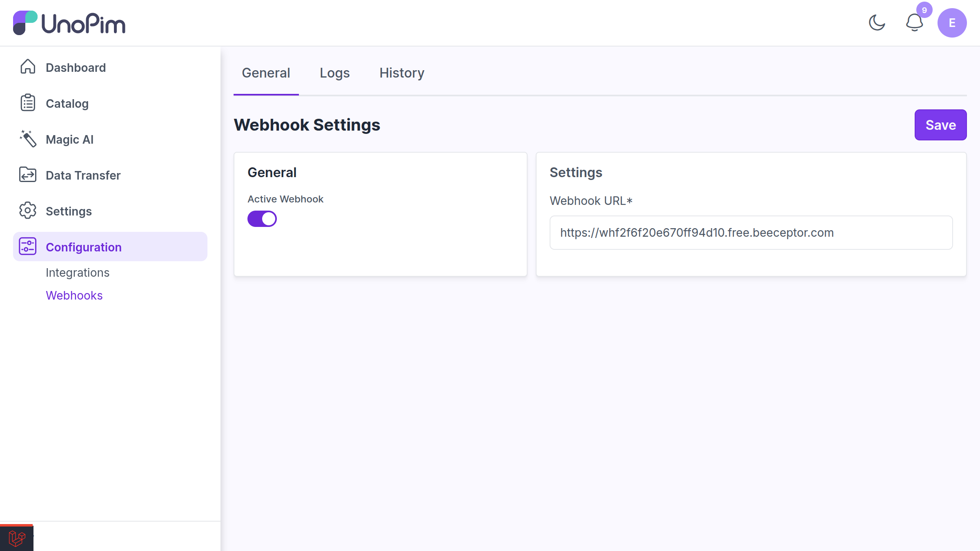Open Configuration in the sidebar

click(110, 247)
